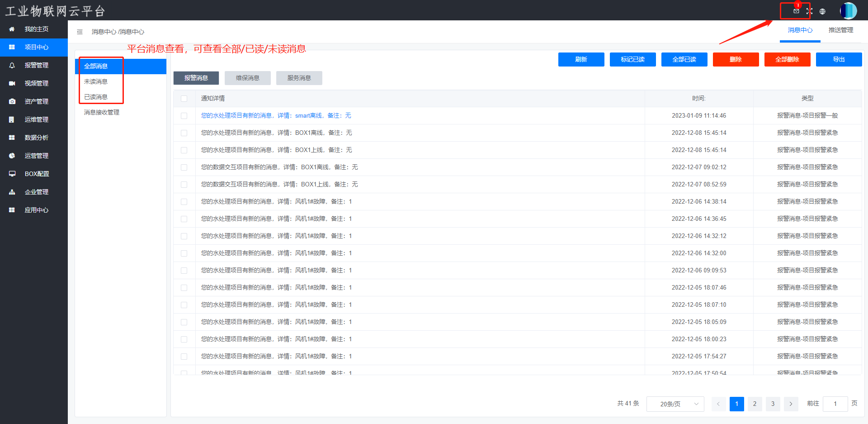The height and width of the screenshot is (424, 868).
Task: Click pie chart icon beside 运营管理
Action: coord(12,156)
